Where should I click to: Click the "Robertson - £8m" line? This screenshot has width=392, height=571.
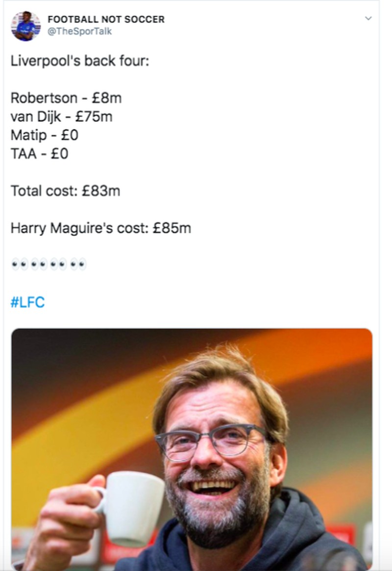click(x=66, y=98)
